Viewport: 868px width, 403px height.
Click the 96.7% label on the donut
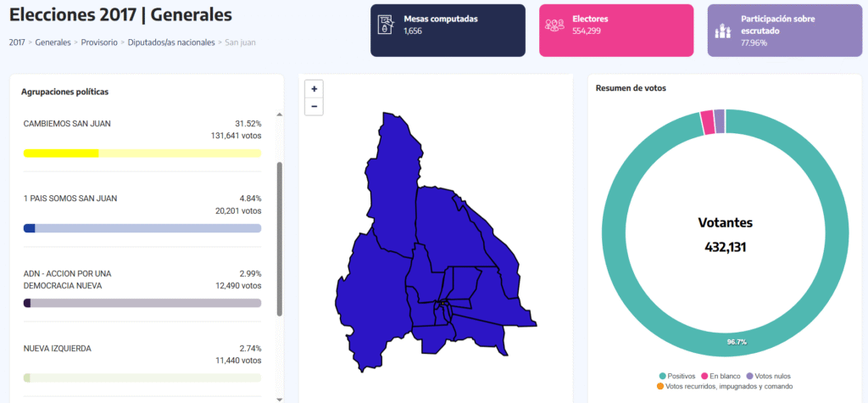(737, 342)
